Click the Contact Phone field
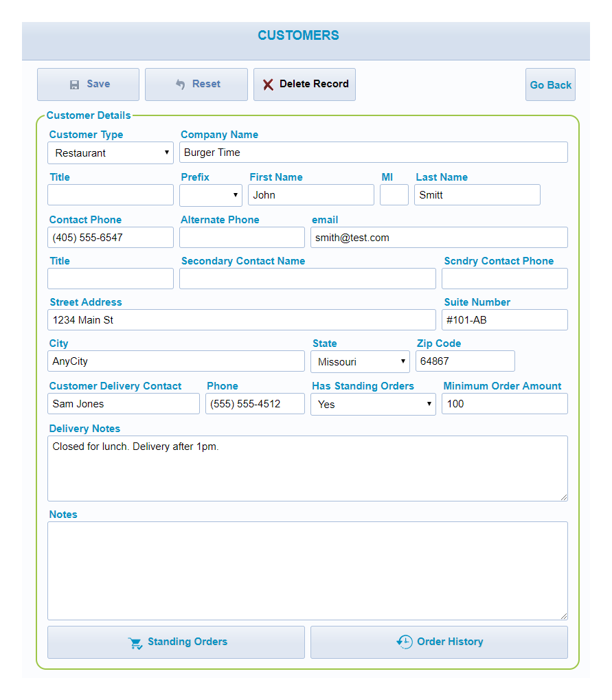The image size is (612, 700). [111, 238]
